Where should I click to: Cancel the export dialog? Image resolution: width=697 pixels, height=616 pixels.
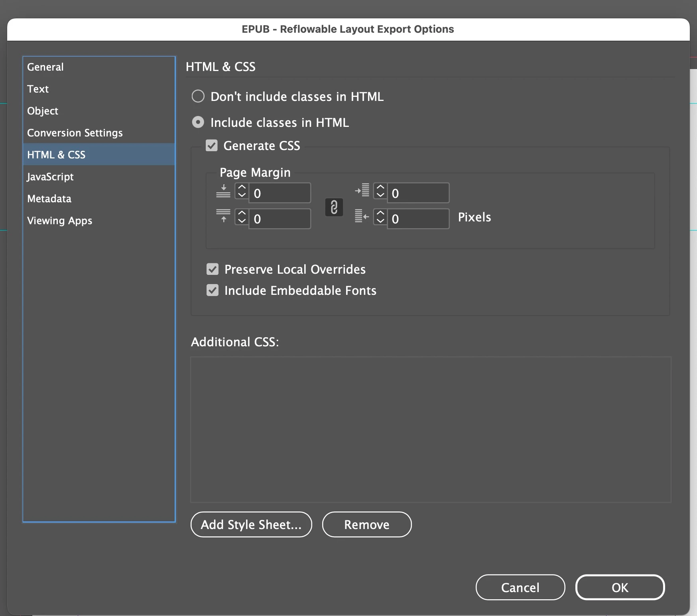click(x=520, y=587)
